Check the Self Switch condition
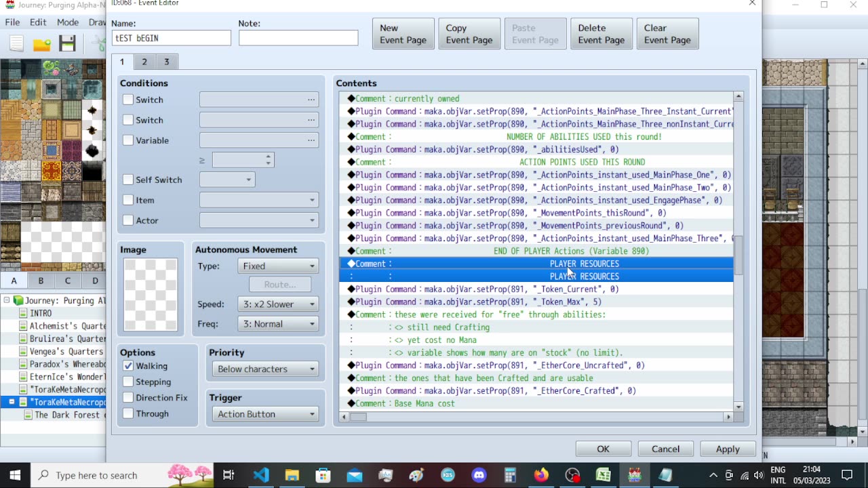Screen dimensions: 868x488 (127, 180)
